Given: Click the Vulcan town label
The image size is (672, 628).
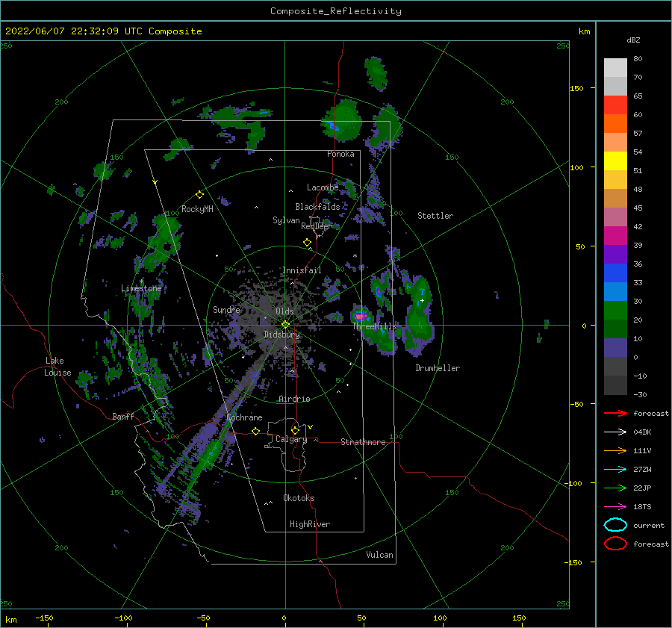Looking at the screenshot, I should 379,555.
